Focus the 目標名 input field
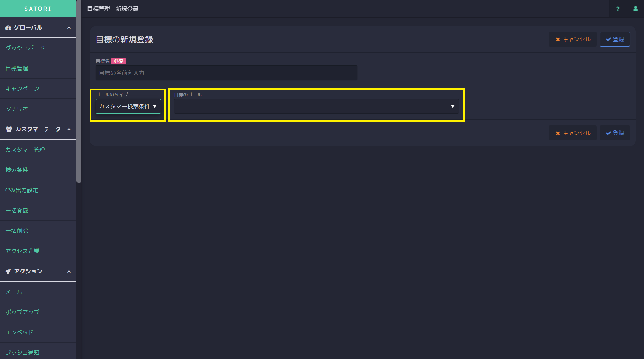The width and height of the screenshot is (644, 359). [x=226, y=73]
